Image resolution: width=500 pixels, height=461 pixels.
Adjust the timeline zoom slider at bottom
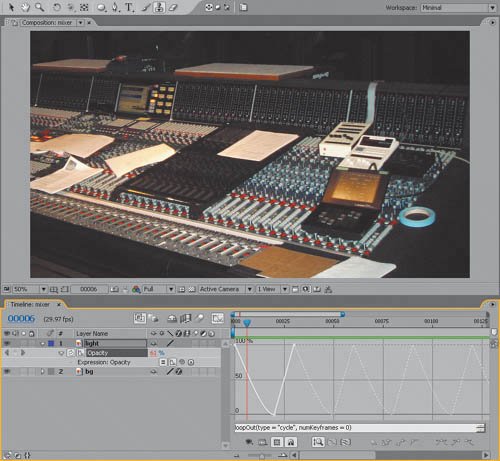click(x=261, y=455)
